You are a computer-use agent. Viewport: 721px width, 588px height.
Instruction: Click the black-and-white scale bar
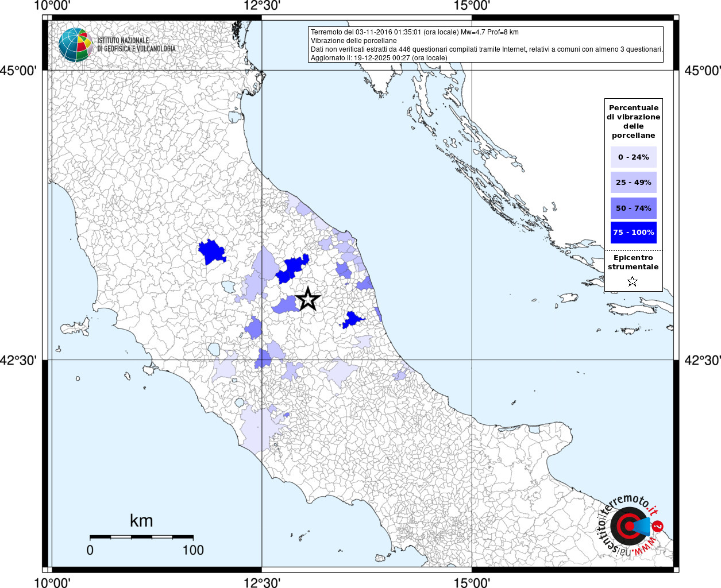tap(141, 537)
